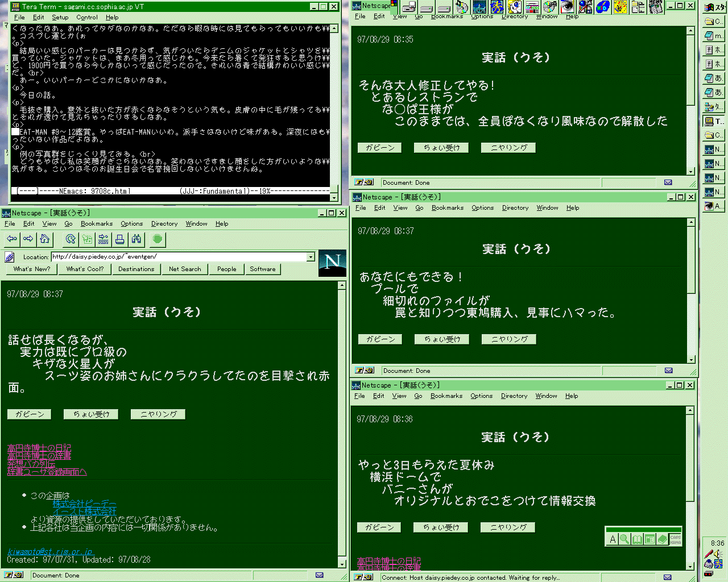Image resolution: width=728 pixels, height=582 pixels.
Task: Open Bookmarks menu in the Netscape window with the Location field
Action: point(97,224)
